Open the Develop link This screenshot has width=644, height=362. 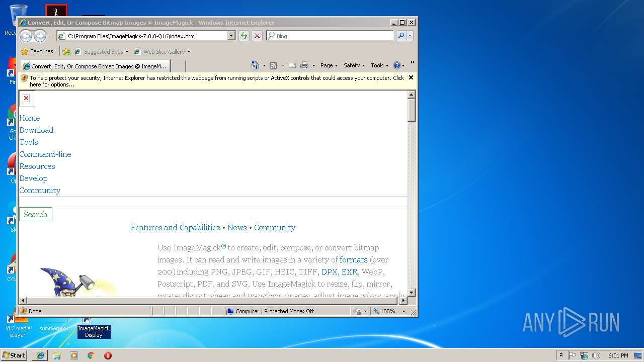(x=33, y=178)
